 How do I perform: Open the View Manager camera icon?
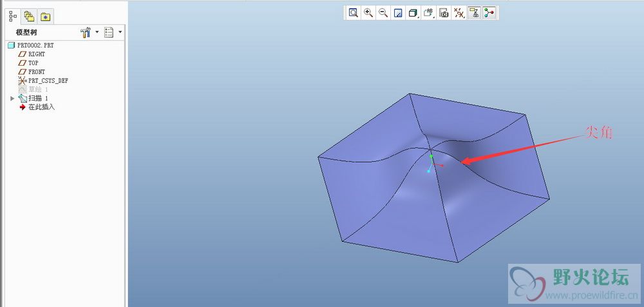coord(444,13)
